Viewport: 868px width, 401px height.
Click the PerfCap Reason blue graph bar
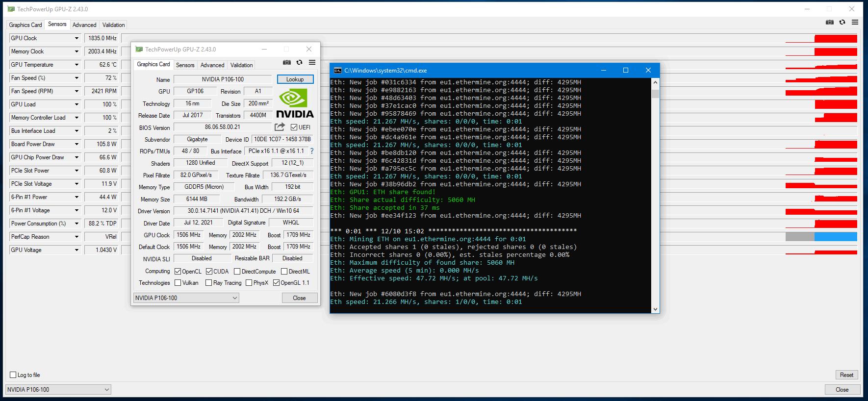click(x=836, y=237)
